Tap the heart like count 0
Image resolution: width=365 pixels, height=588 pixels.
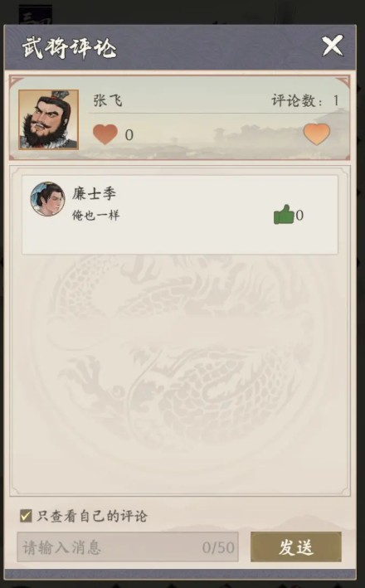pyautogui.click(x=129, y=135)
